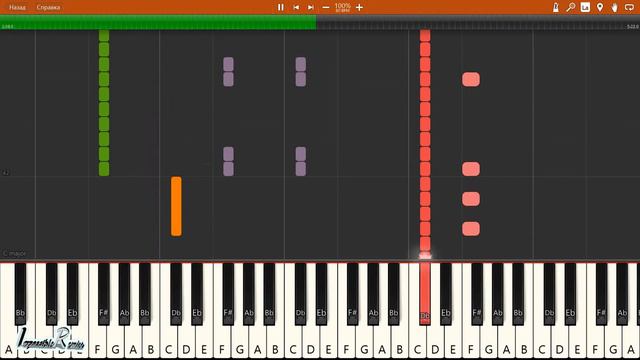
Task: Toggle the metronome icon
Action: click(556, 7)
